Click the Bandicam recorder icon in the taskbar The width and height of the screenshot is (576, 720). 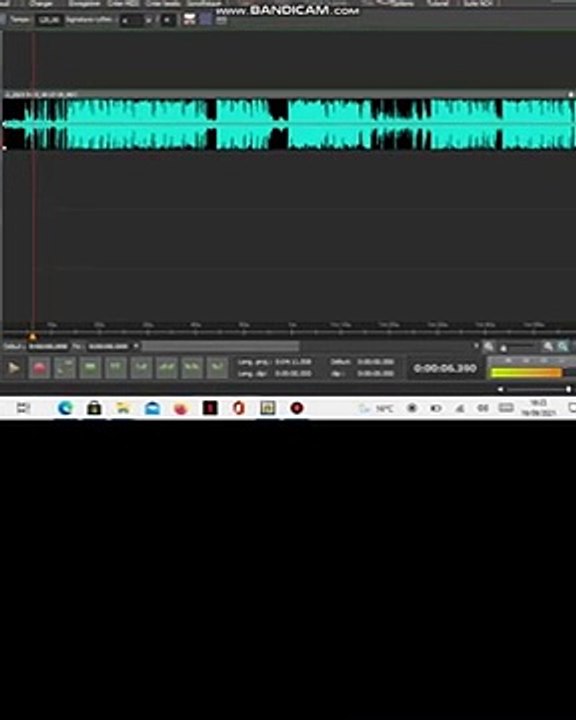point(297,408)
